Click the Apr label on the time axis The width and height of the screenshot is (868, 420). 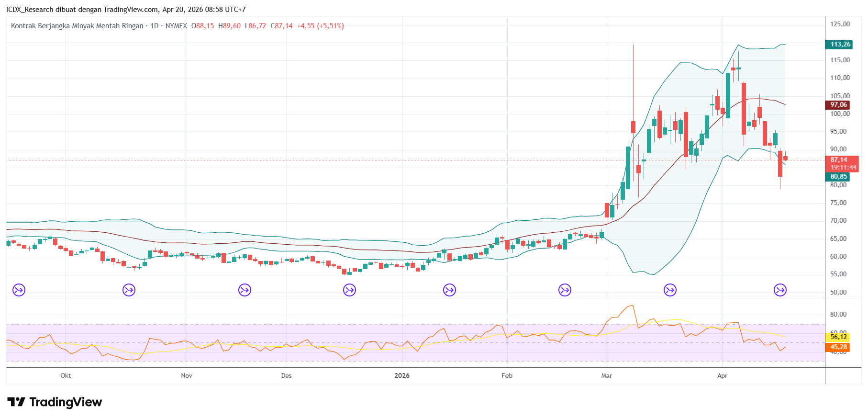(722, 375)
